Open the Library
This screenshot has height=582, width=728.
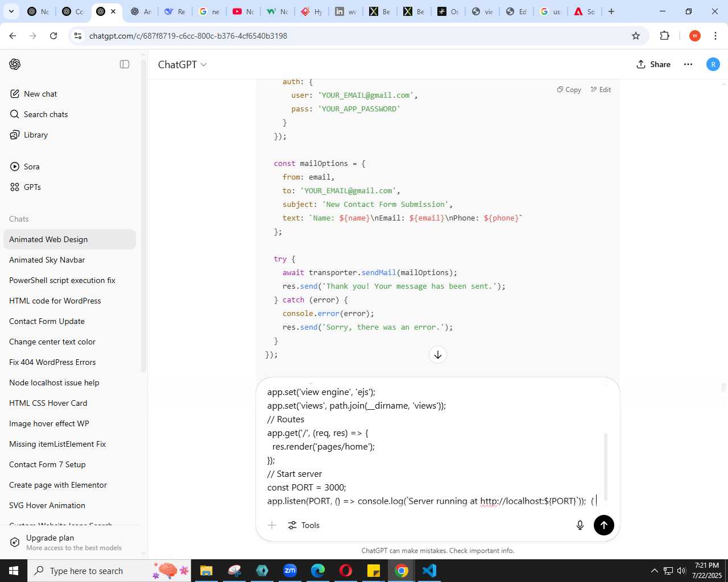tap(29, 135)
